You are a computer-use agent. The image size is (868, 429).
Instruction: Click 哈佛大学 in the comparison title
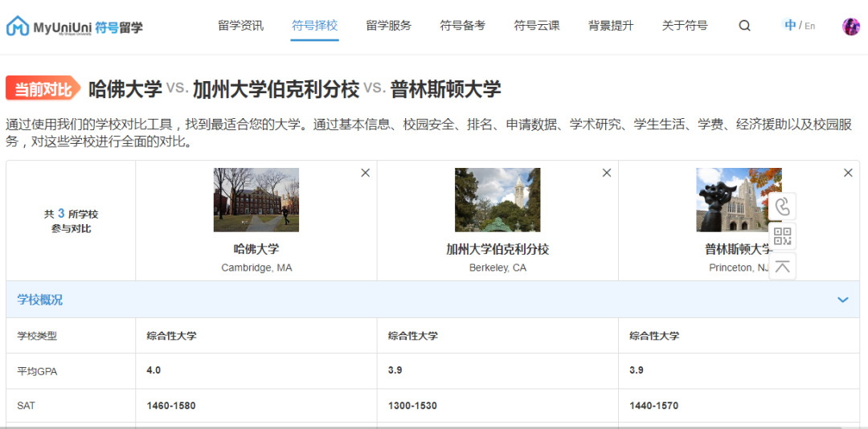[x=125, y=88]
